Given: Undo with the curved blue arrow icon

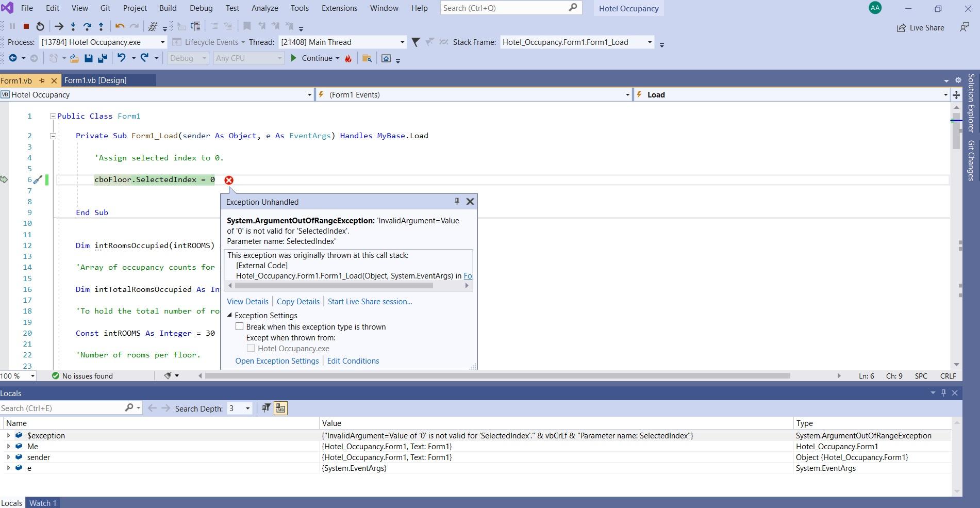Looking at the screenshot, I should (x=122, y=58).
